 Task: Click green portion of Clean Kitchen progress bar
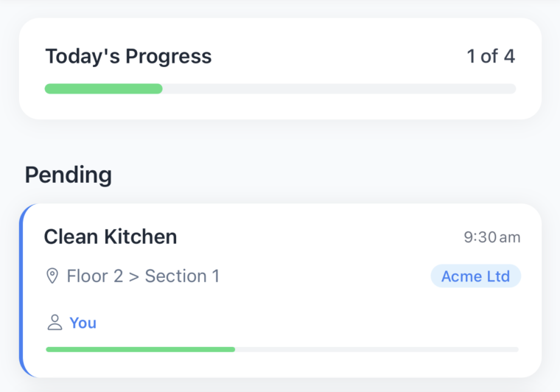click(x=140, y=349)
